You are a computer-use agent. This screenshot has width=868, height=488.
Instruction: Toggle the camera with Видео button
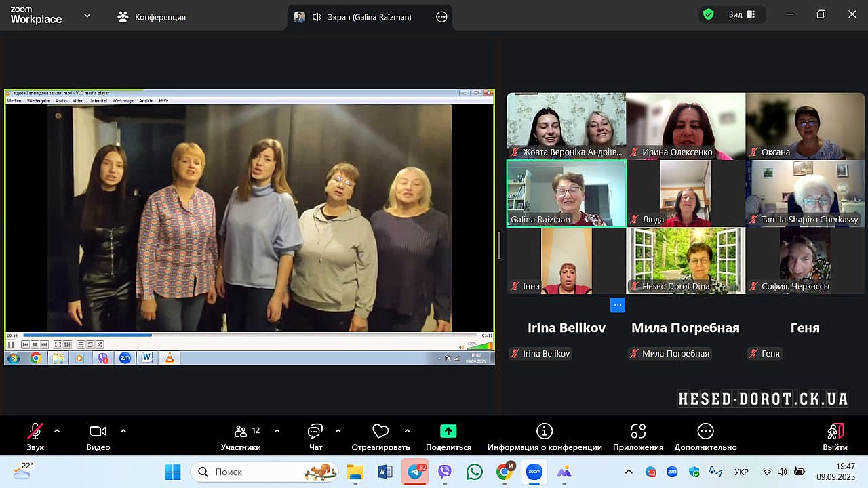98,432
